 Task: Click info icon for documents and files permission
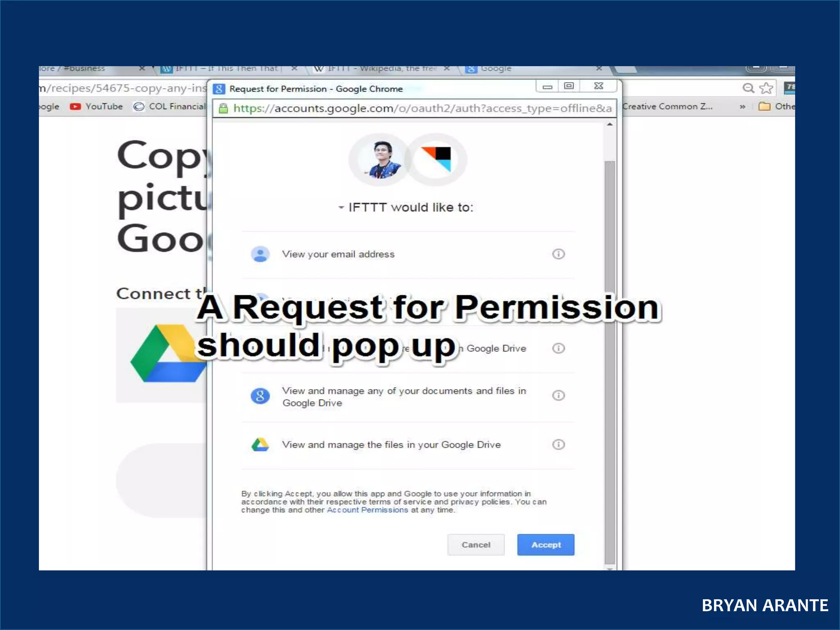[x=558, y=395]
